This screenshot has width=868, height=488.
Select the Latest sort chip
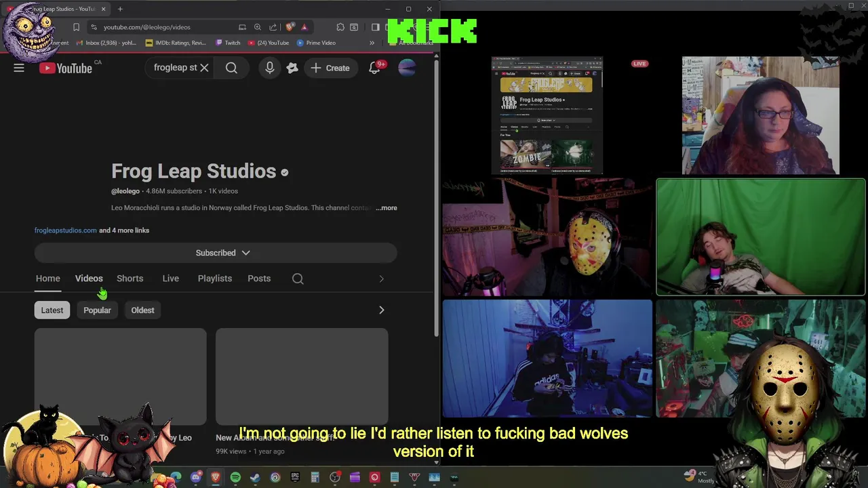pyautogui.click(x=52, y=310)
